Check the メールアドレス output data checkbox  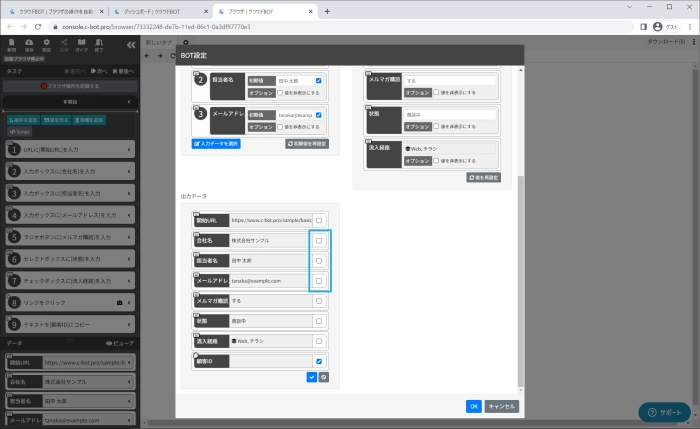pos(318,281)
